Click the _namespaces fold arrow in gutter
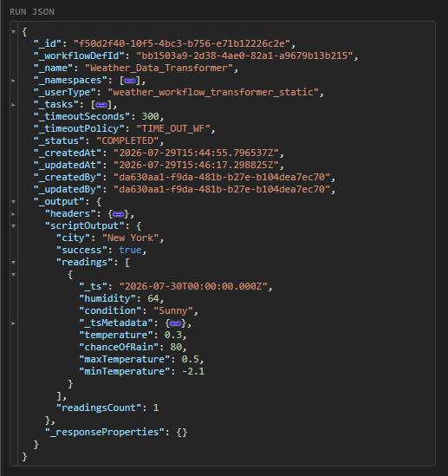This screenshot has height=476, width=448. pos(13,81)
